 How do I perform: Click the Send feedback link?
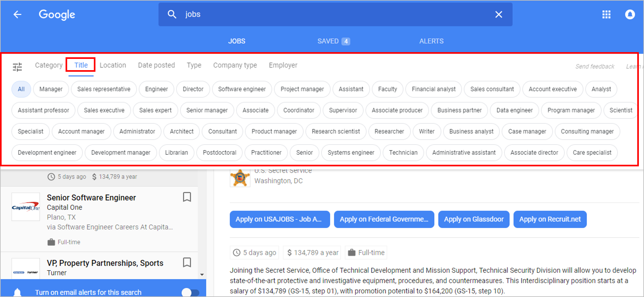(595, 66)
